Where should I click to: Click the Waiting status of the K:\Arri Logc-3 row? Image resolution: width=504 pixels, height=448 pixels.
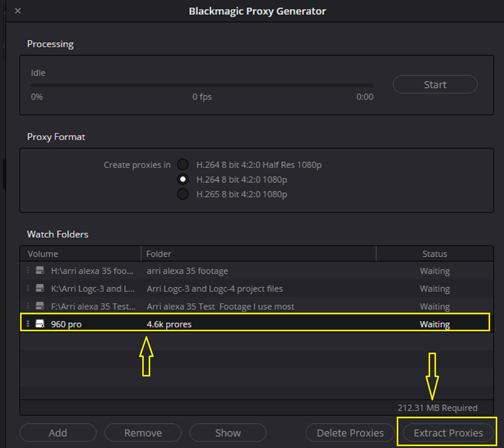tap(435, 288)
